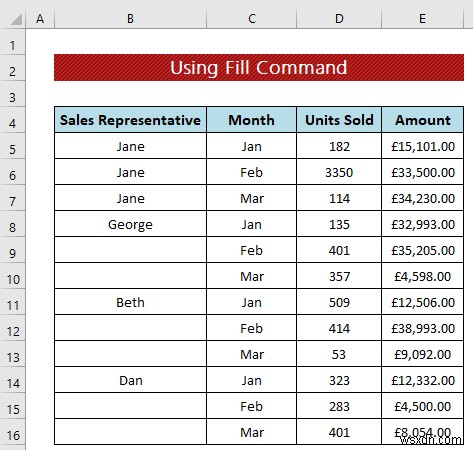Select the blank cell B15 below Dan
Viewport: 473px width, 450px height.
click(130, 406)
